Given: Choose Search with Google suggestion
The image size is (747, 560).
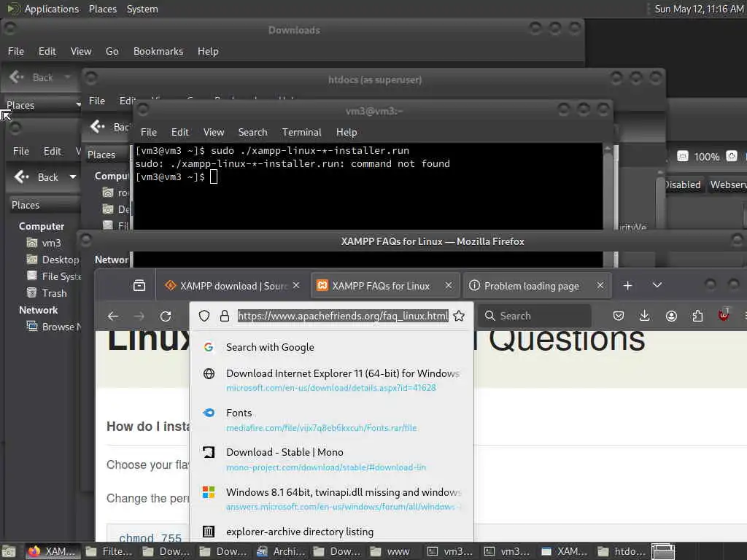Looking at the screenshot, I should (x=331, y=347).
